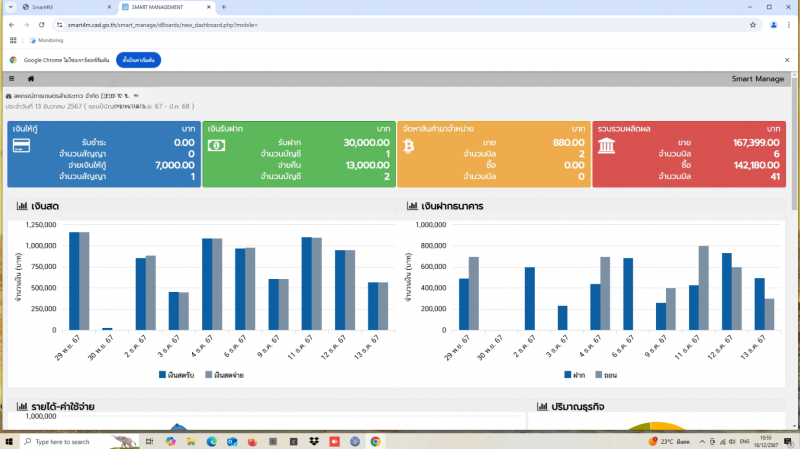Click the 29 พ.ย. 67 cash received bar
This screenshot has width=800, height=449.
tap(74, 281)
